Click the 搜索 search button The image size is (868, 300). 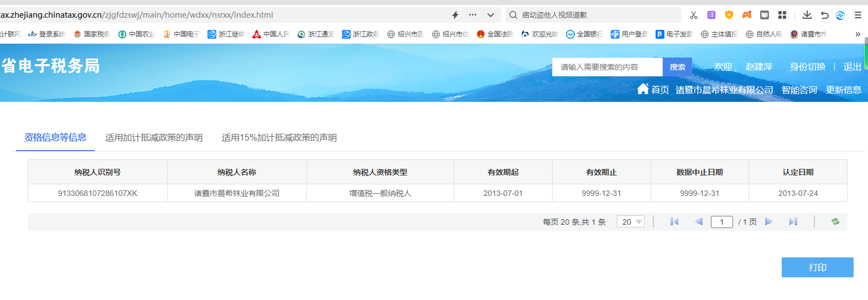(x=677, y=67)
